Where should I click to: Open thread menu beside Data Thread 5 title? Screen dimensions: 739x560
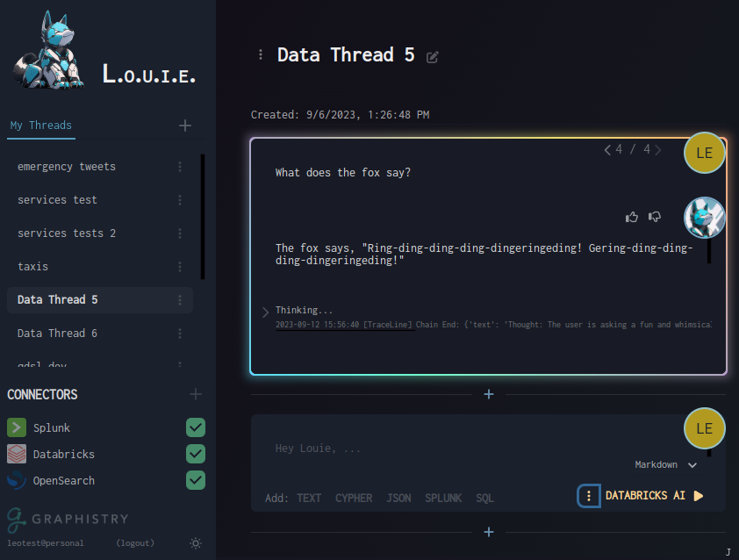coord(261,54)
